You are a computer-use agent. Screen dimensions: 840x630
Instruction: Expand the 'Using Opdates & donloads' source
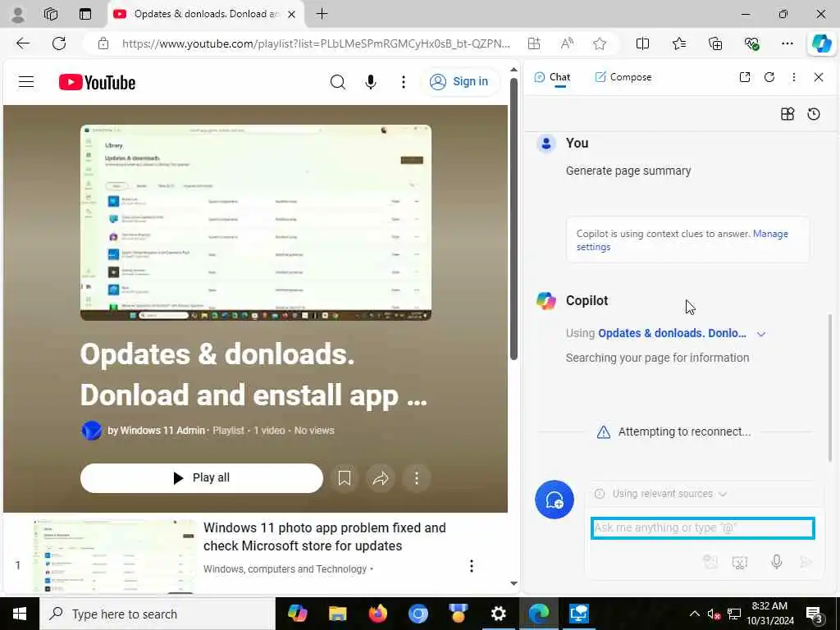click(x=761, y=334)
